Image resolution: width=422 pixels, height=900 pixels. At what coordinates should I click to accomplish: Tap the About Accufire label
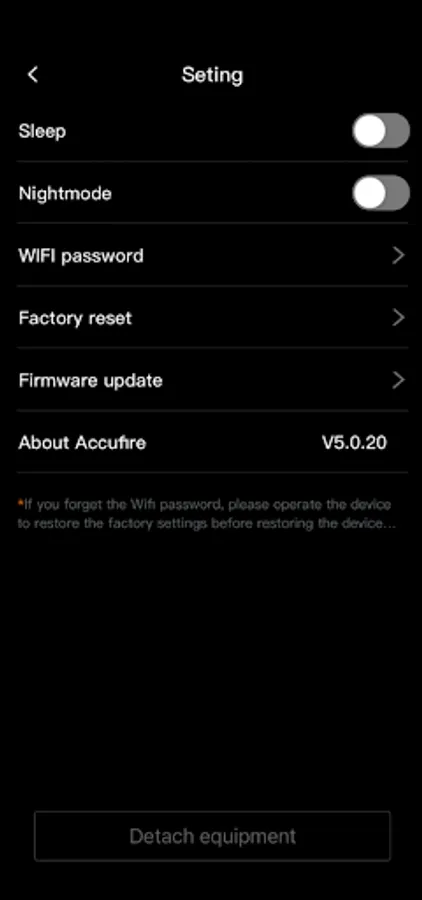point(82,443)
